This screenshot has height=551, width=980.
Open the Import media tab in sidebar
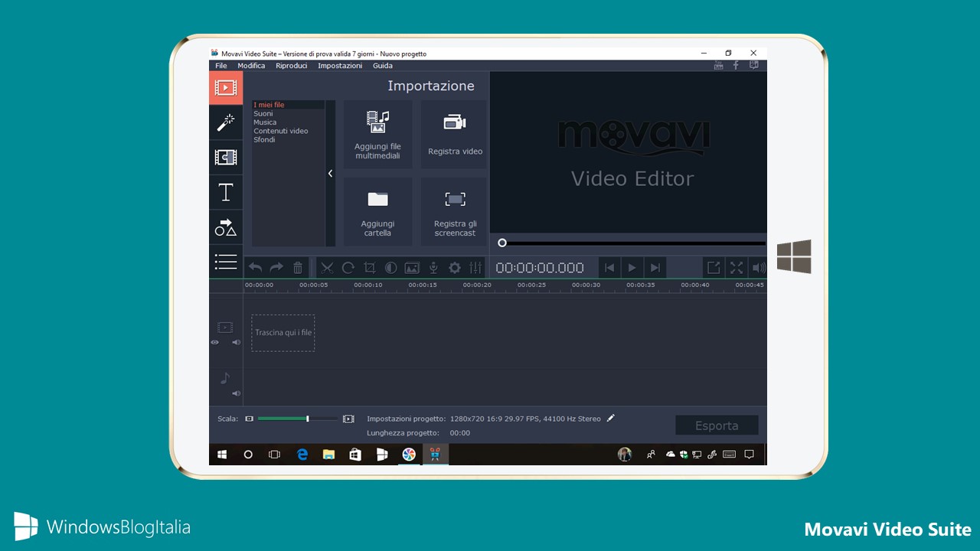click(226, 87)
